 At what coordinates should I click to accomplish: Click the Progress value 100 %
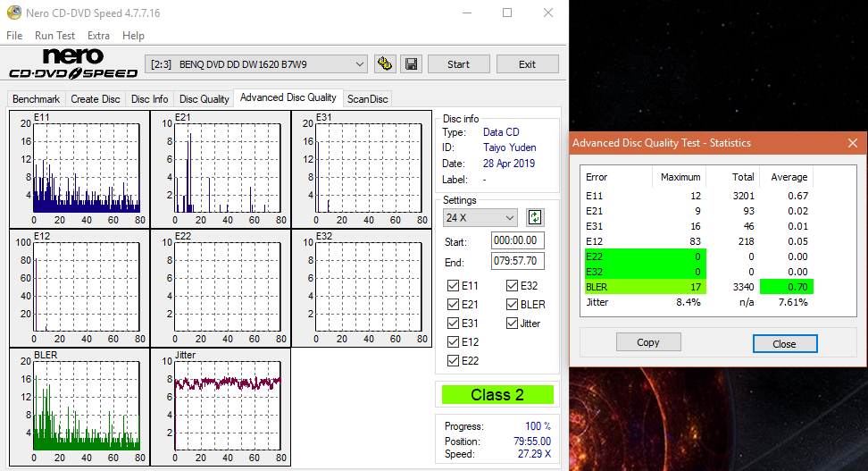click(538, 426)
